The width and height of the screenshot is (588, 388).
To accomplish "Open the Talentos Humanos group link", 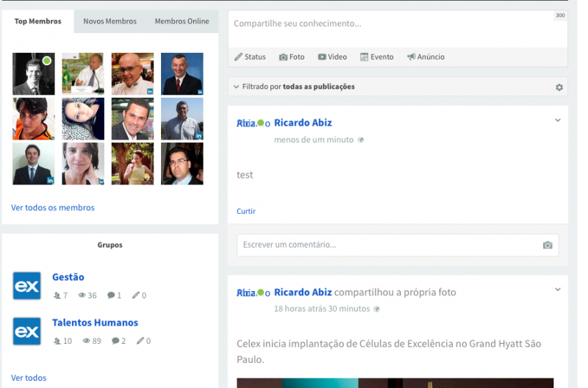I will click(x=95, y=323).
